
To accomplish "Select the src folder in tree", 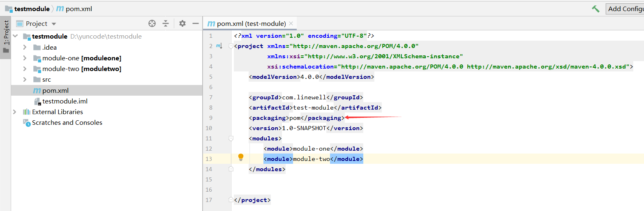I will 46,79.
